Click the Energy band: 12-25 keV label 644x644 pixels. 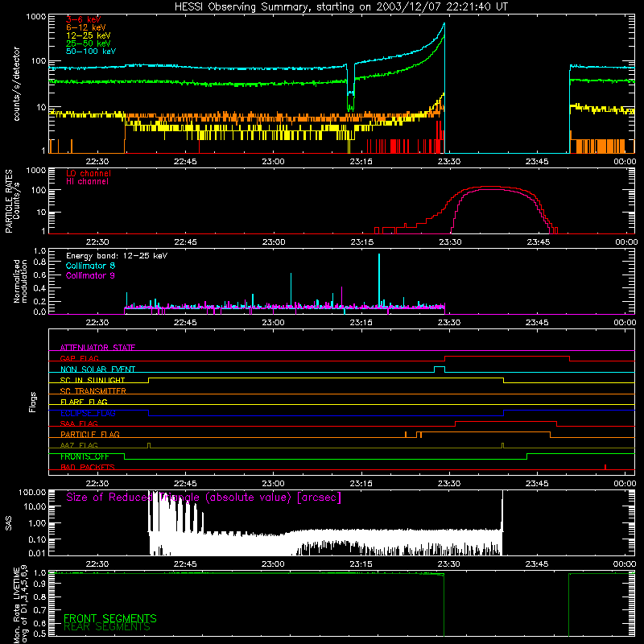pyautogui.click(x=117, y=256)
